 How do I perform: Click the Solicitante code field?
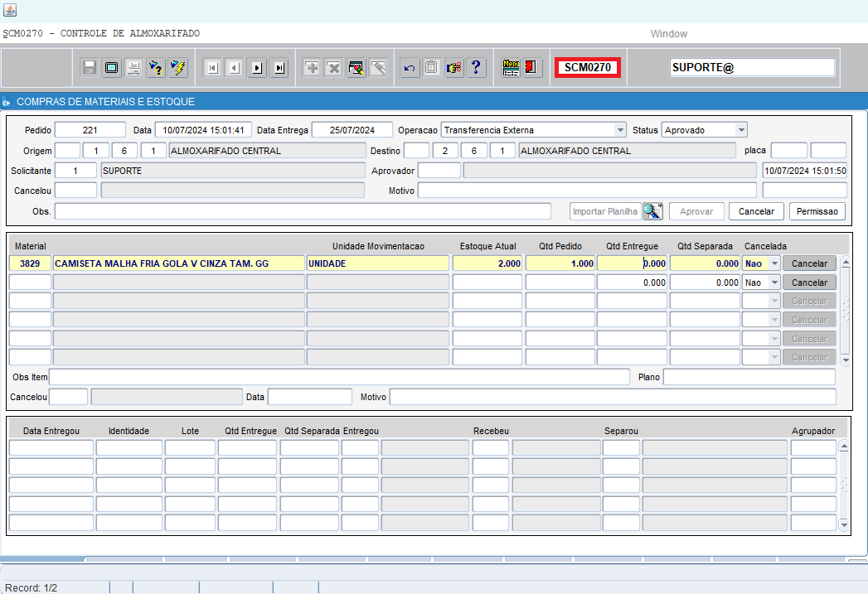(x=75, y=171)
